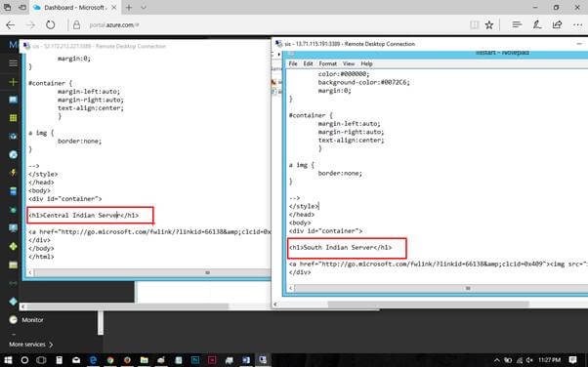Open the Azure portal hamburger menu
This screenshot has width=588, height=367.
(x=13, y=63)
